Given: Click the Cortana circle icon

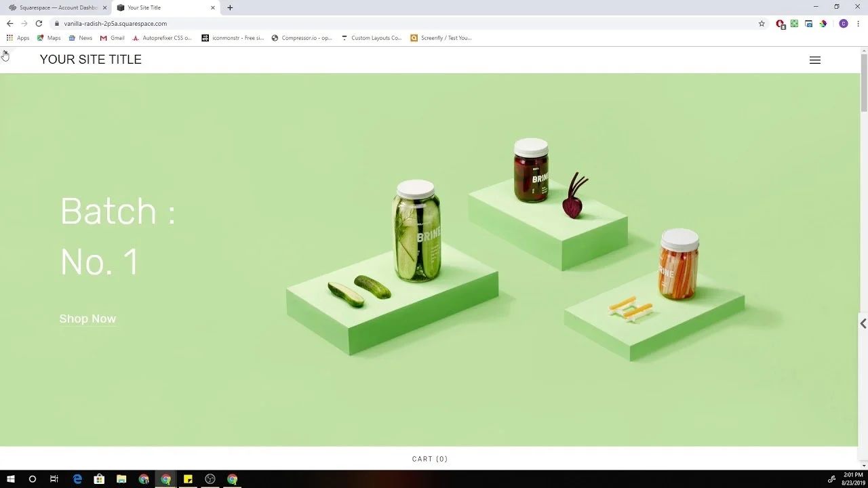Looking at the screenshot, I should [x=32, y=479].
